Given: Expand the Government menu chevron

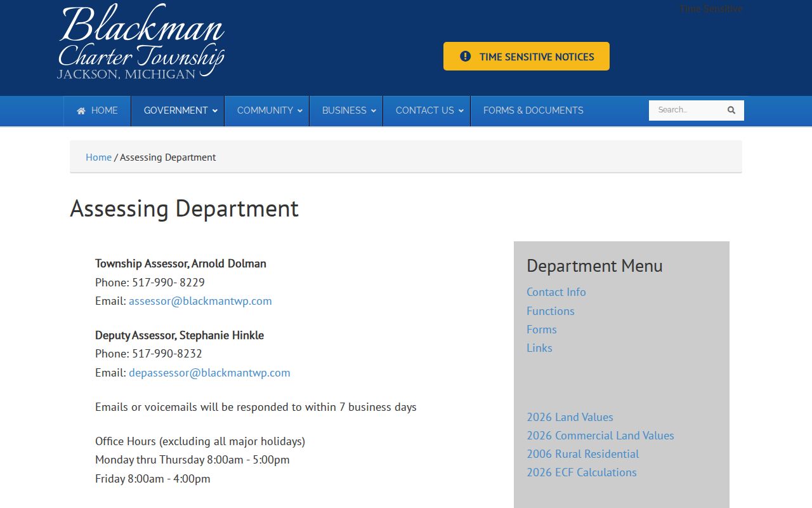Looking at the screenshot, I should tap(215, 111).
